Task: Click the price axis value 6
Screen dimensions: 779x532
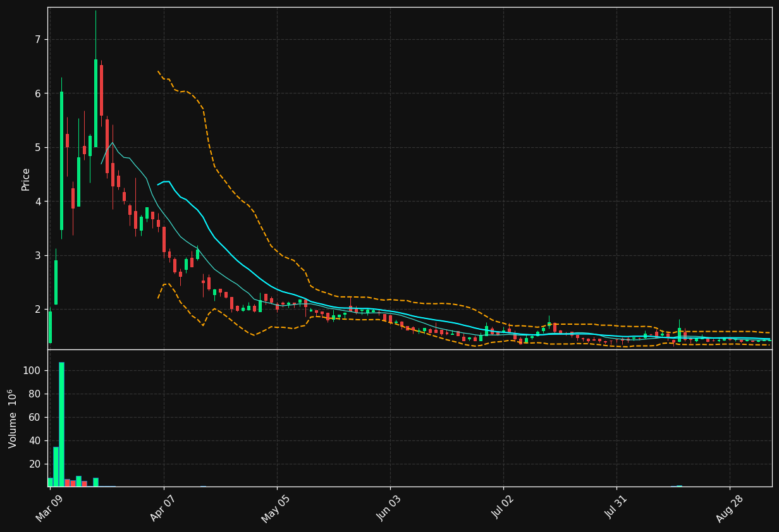Action: coord(37,94)
